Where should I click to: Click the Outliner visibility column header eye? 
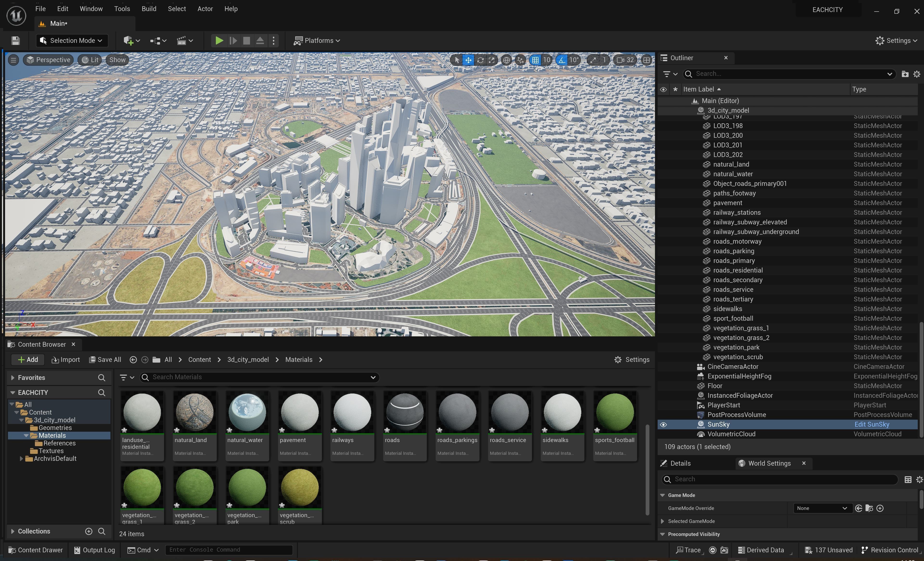pyautogui.click(x=663, y=89)
